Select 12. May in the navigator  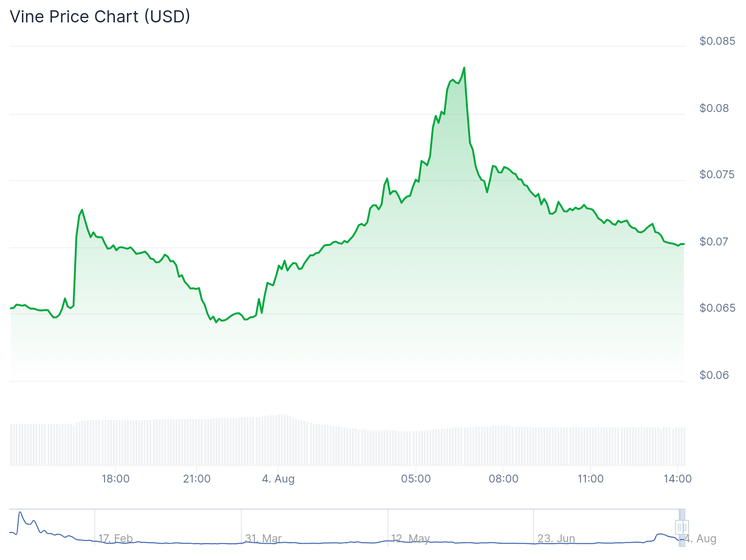[410, 539]
